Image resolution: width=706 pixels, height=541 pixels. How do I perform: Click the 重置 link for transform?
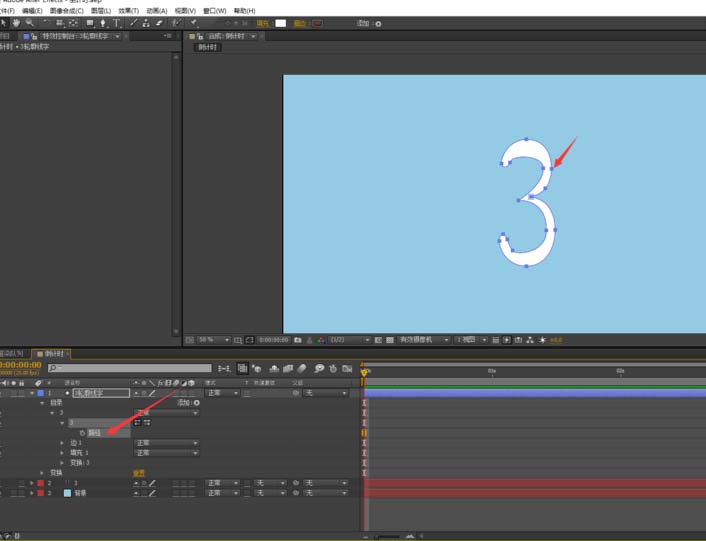pos(139,473)
